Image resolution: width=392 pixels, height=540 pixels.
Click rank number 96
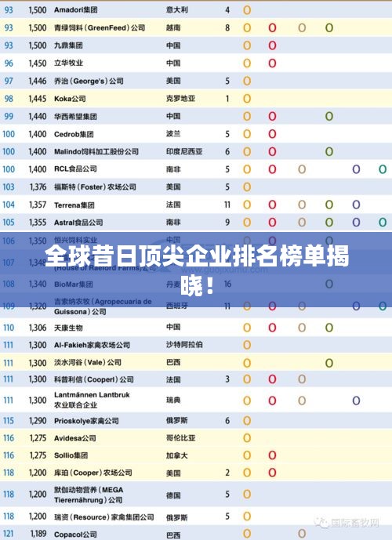(x=9, y=63)
